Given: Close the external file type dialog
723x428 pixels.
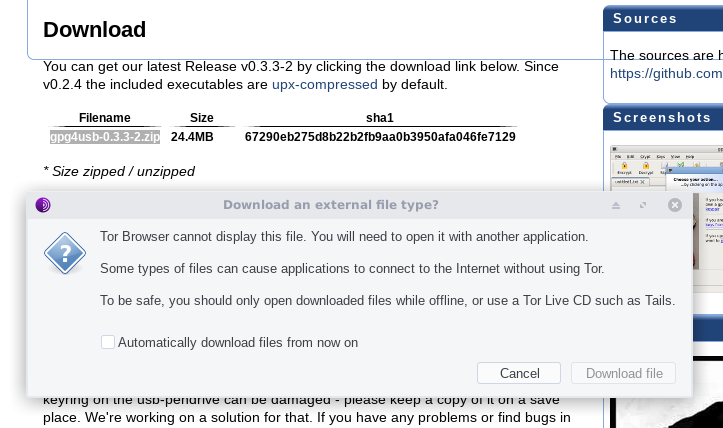Looking at the screenshot, I should tap(675, 205).
